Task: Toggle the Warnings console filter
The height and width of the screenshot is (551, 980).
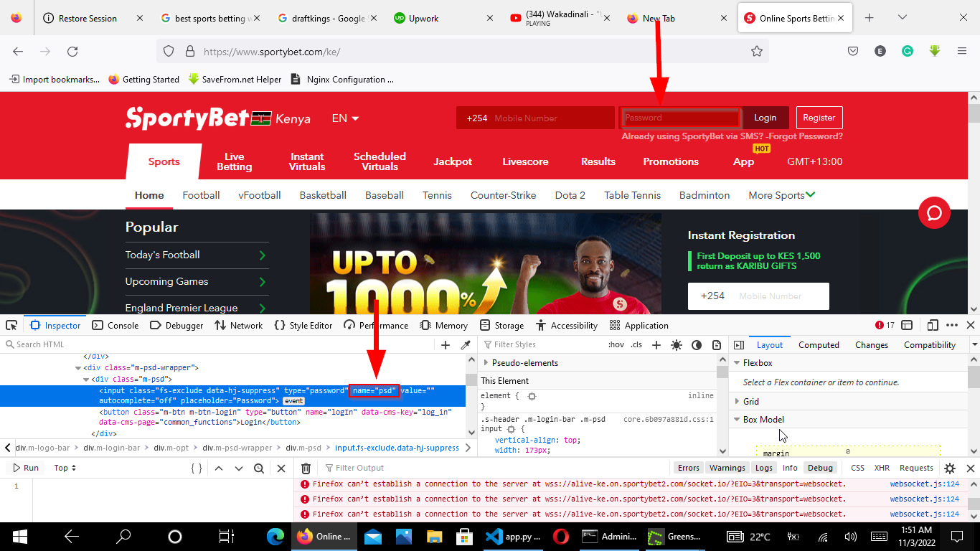Action: (727, 468)
